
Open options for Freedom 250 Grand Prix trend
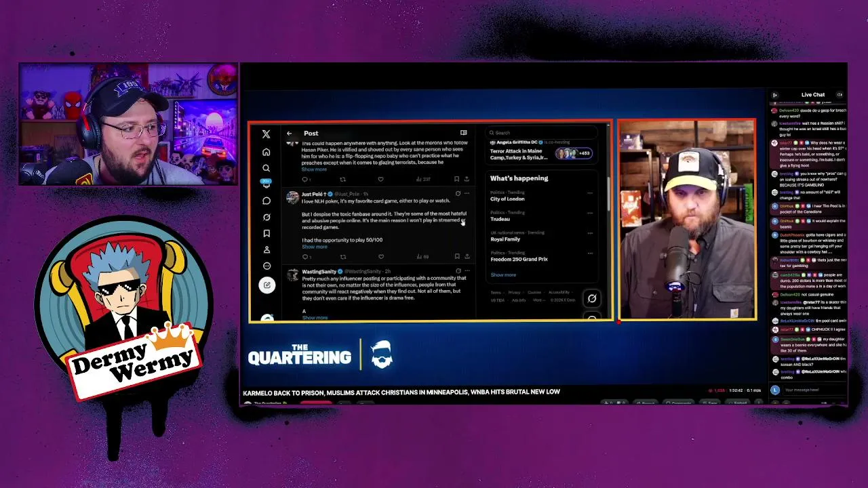tap(590, 253)
